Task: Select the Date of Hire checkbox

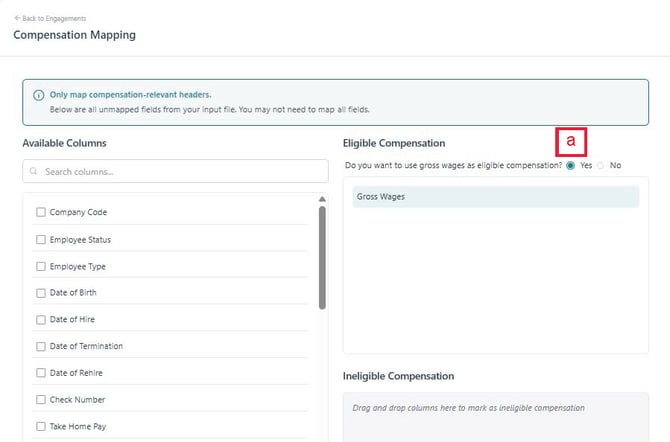Action: pos(40,320)
